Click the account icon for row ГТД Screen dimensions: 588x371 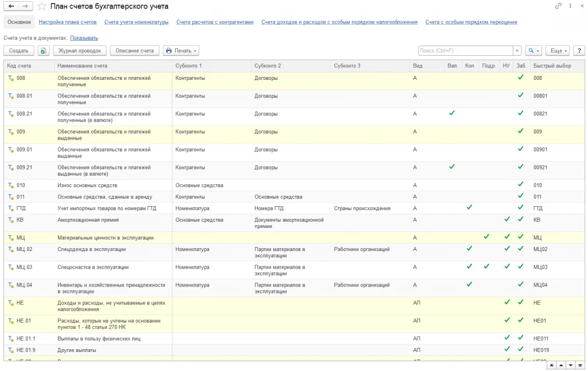coord(11,208)
